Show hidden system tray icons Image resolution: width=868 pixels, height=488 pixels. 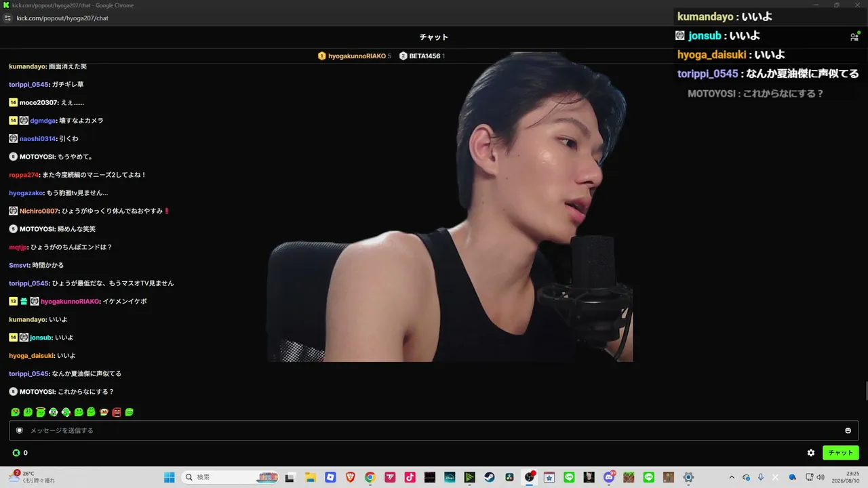click(x=731, y=477)
